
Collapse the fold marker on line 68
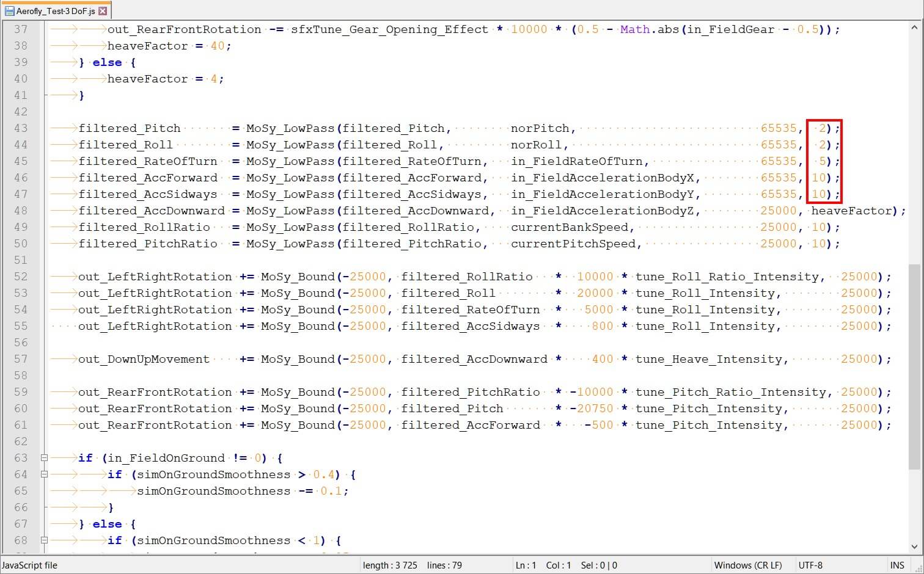coord(44,540)
